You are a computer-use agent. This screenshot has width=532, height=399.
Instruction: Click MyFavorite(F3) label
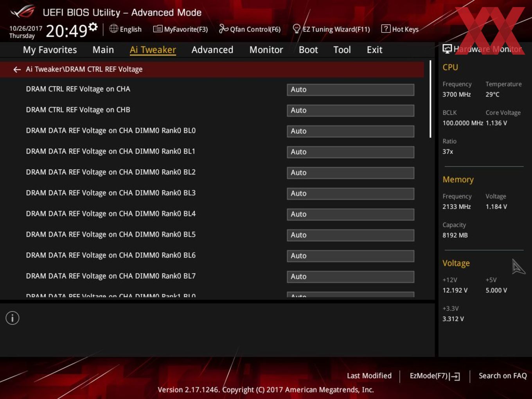pos(186,29)
